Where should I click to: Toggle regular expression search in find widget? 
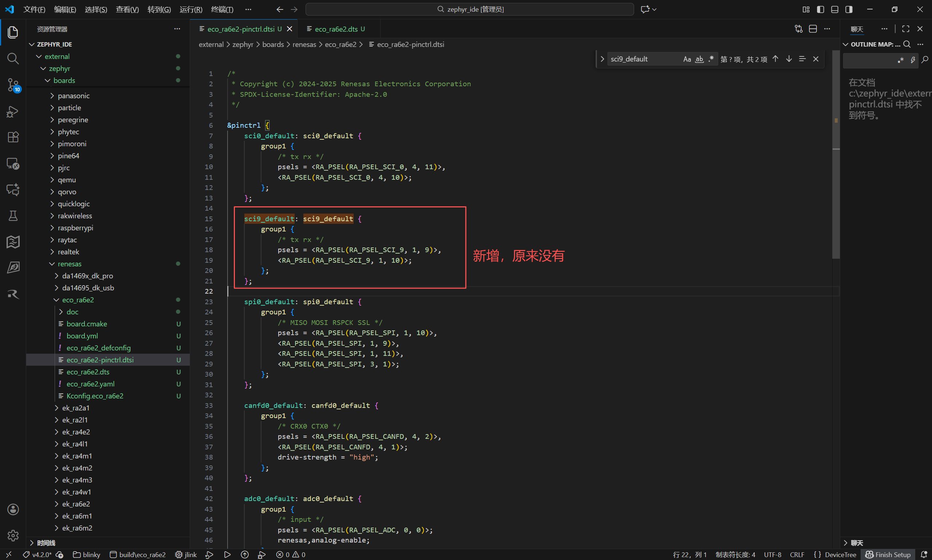pos(711,59)
